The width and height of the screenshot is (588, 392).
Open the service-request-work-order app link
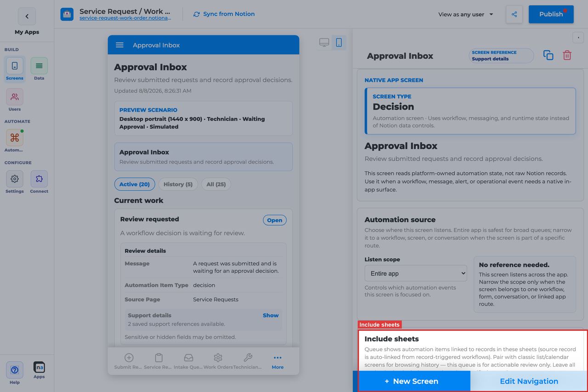125,18
